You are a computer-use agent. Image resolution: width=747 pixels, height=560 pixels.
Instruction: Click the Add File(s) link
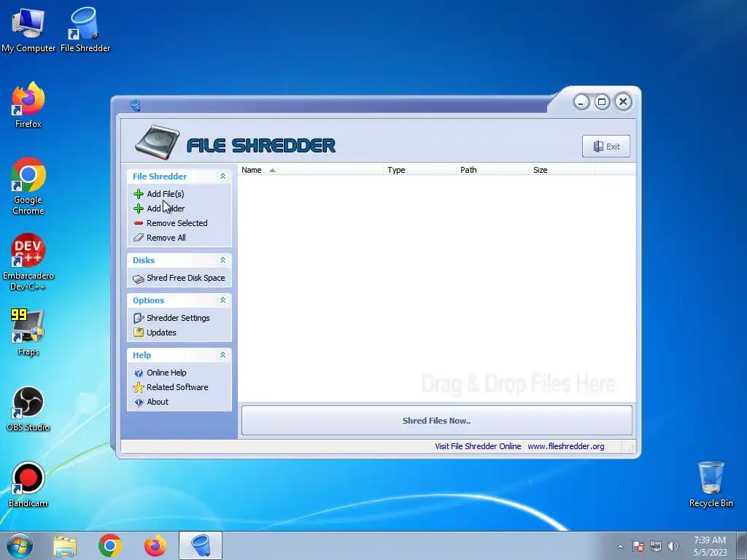pyautogui.click(x=166, y=194)
